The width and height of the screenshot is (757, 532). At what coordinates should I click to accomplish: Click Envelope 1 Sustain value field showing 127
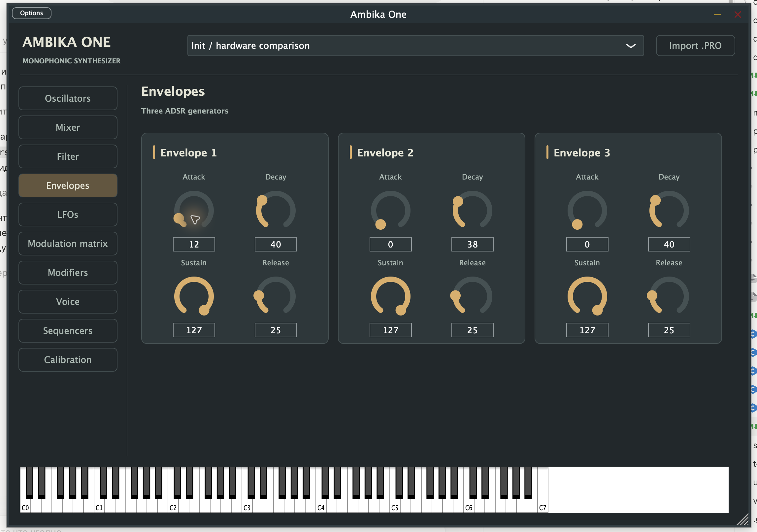(x=194, y=330)
